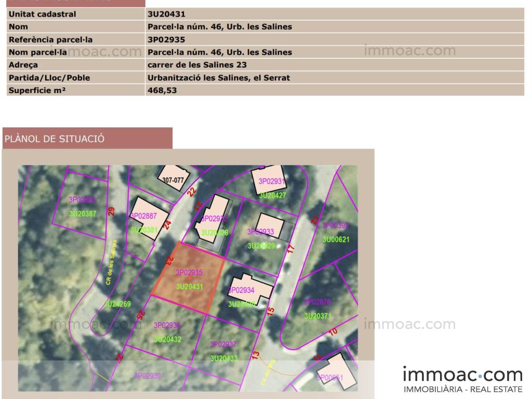Click the "Partida/Lloc/Poble" label
The image size is (532, 399).
click(49, 78)
